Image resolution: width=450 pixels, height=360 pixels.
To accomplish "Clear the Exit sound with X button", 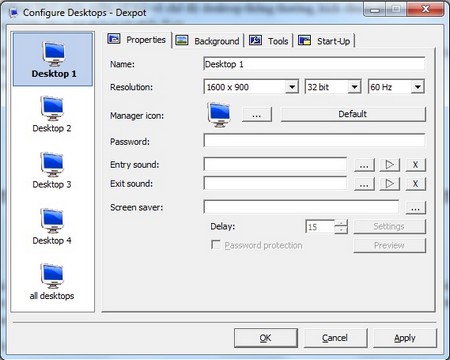I will point(415,184).
